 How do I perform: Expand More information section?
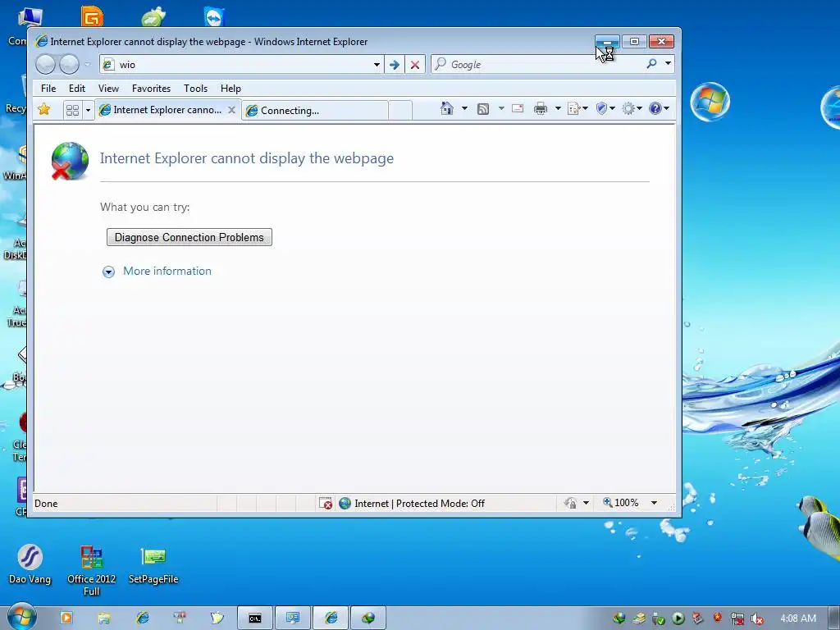click(108, 272)
